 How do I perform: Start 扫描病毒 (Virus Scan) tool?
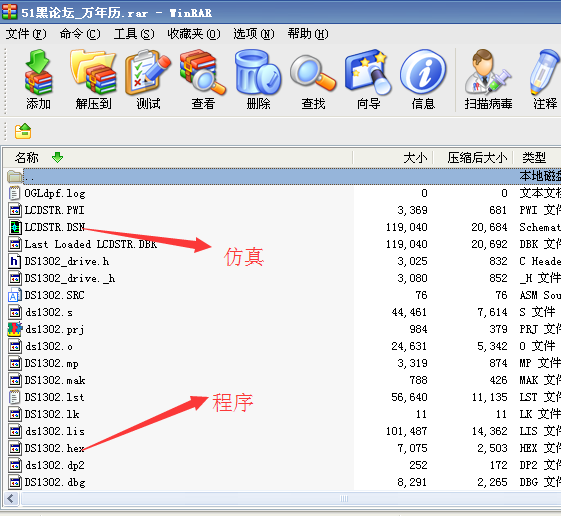tap(488, 80)
